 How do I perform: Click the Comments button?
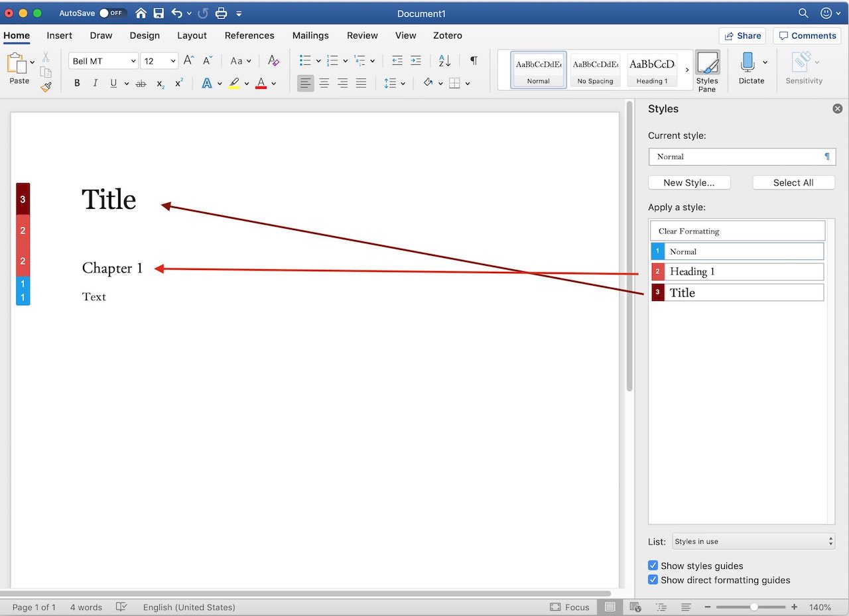point(807,36)
